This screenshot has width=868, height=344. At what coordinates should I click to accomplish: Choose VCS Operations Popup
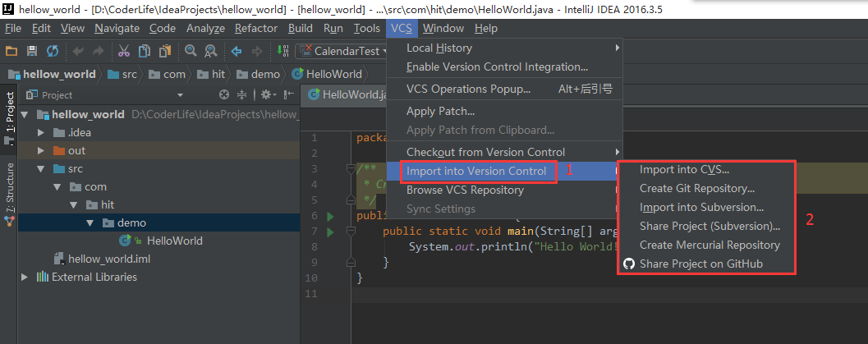point(505,89)
